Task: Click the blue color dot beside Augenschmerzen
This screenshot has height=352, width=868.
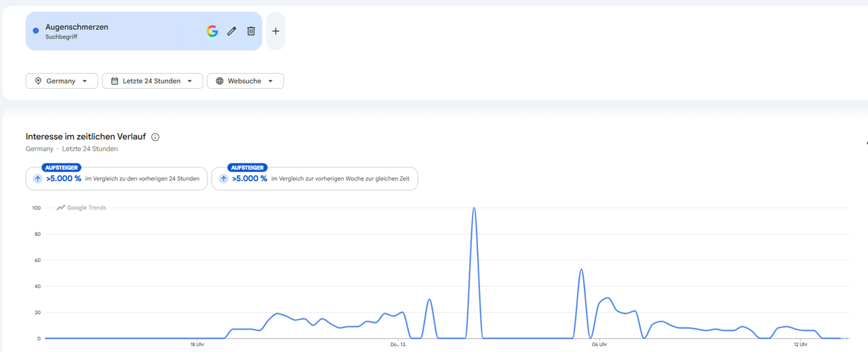Action: (x=36, y=31)
